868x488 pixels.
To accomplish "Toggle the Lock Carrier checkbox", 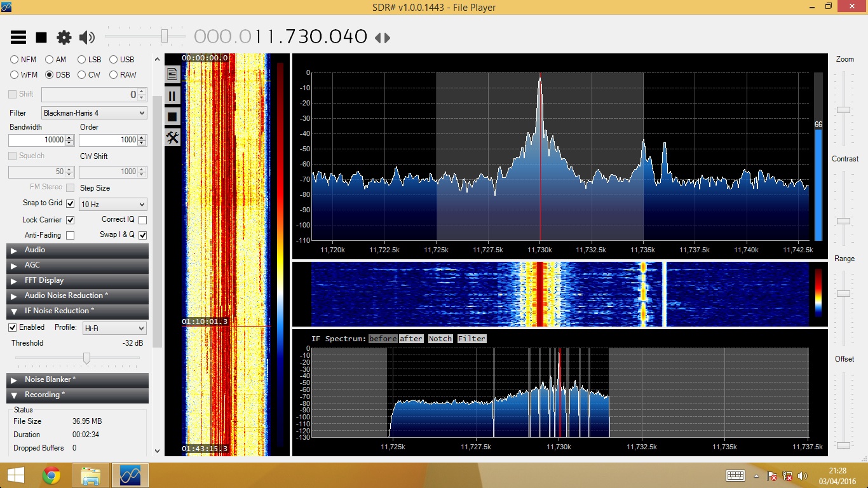I will [x=71, y=220].
